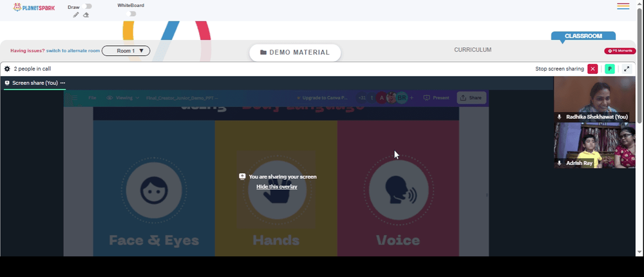Toggle the Draw switch
This screenshot has width=644, height=277.
pyautogui.click(x=87, y=6)
